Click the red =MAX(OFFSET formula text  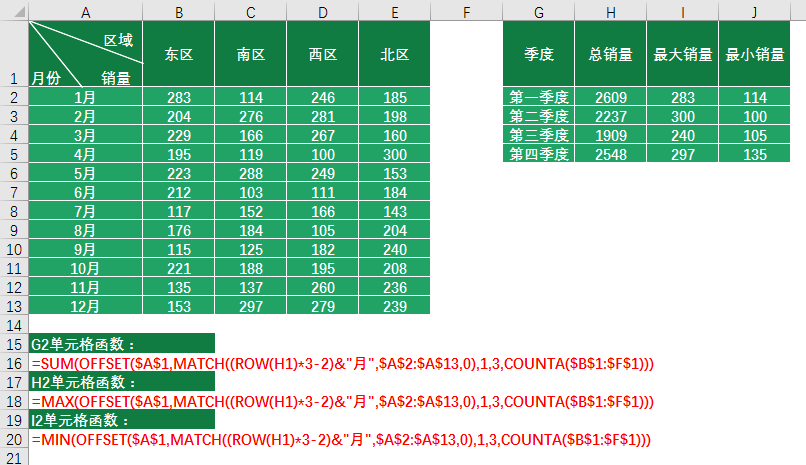click(x=342, y=401)
